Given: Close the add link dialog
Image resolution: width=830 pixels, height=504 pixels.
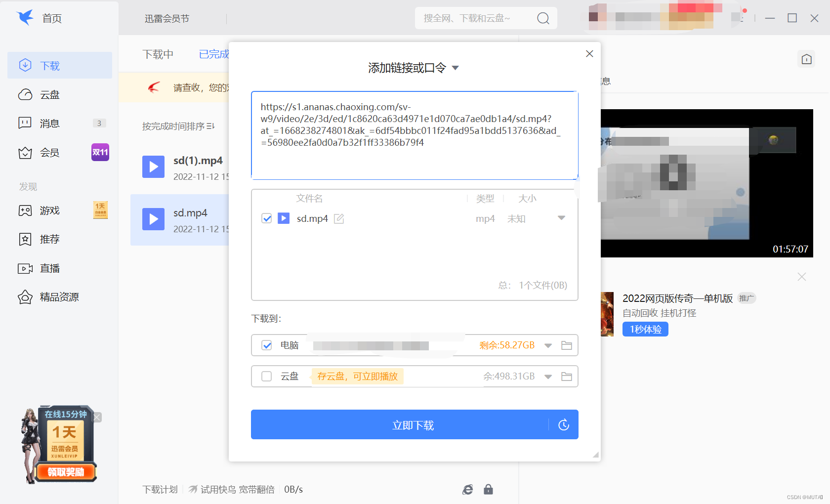Looking at the screenshot, I should tap(589, 53).
